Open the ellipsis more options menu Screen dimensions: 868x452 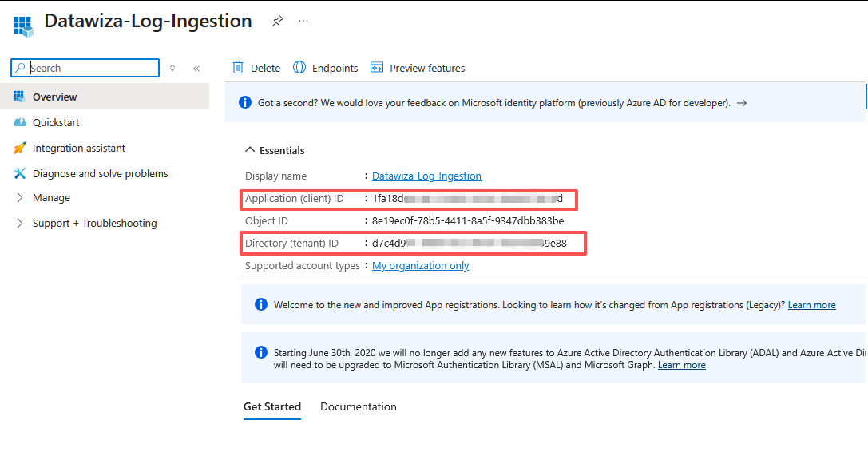(x=303, y=22)
